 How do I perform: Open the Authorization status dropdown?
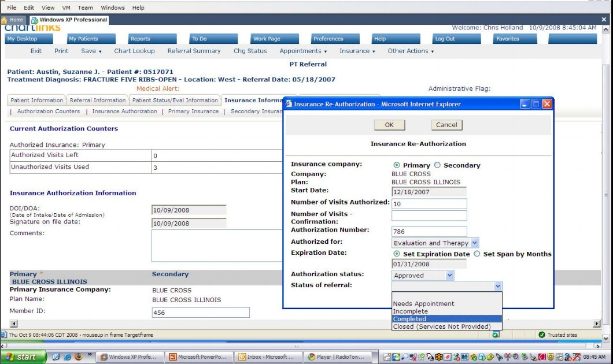449,276
